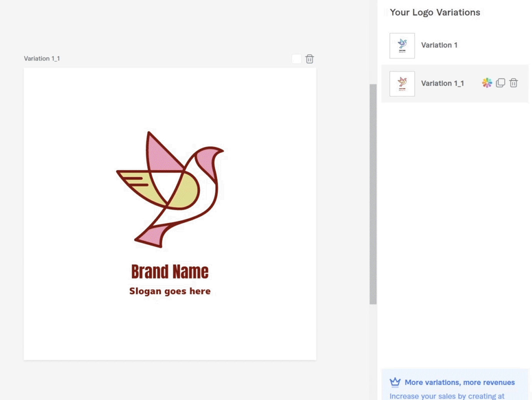The height and width of the screenshot is (400, 532).
Task: Switch to the Variation 1 list item label
Action: 439,45
